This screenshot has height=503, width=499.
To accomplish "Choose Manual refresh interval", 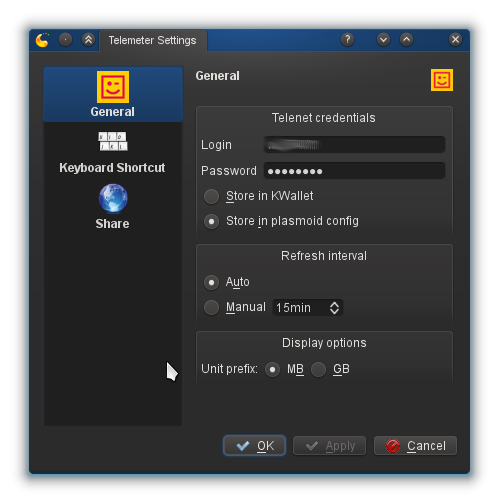I will coord(211,307).
